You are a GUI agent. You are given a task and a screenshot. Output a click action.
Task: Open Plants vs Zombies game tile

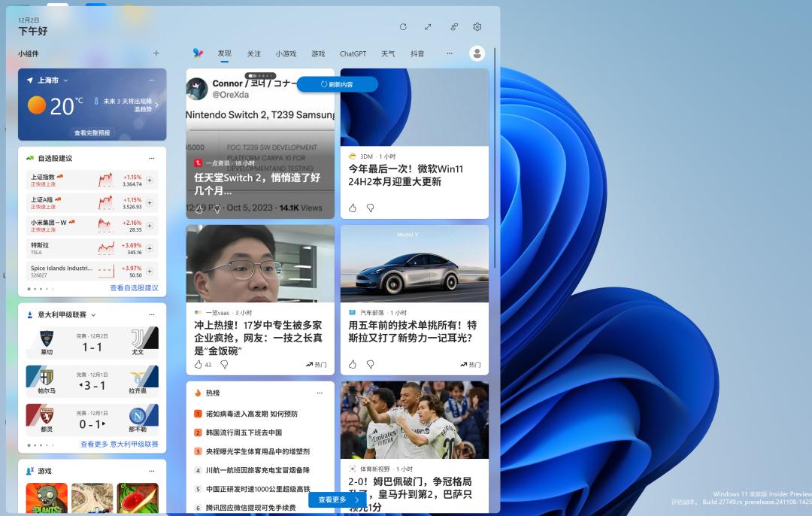pyautogui.click(x=47, y=498)
